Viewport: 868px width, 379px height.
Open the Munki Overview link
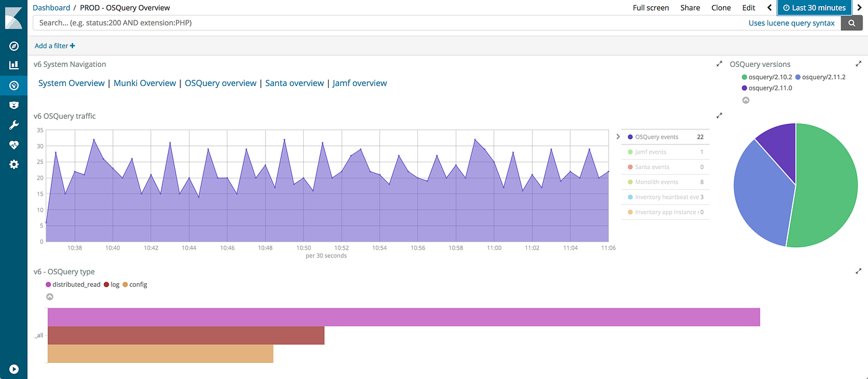[144, 83]
